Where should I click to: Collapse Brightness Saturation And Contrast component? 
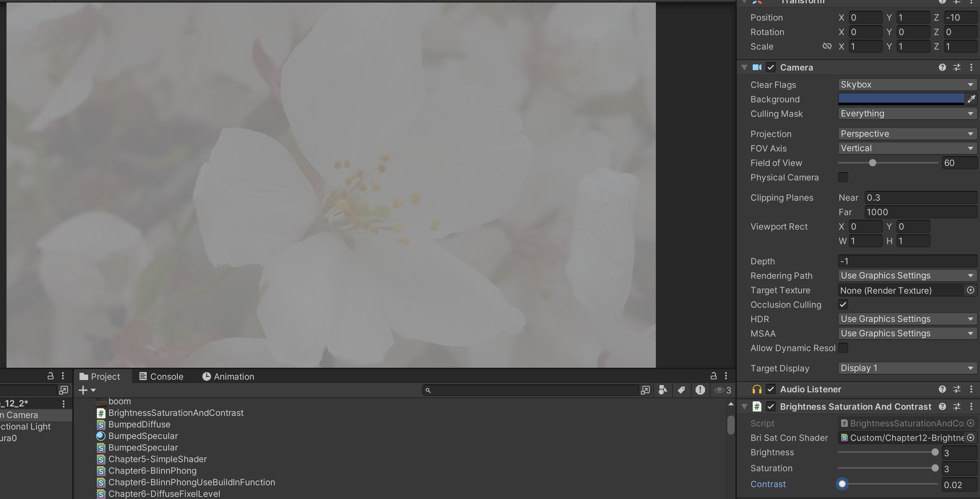tap(744, 406)
